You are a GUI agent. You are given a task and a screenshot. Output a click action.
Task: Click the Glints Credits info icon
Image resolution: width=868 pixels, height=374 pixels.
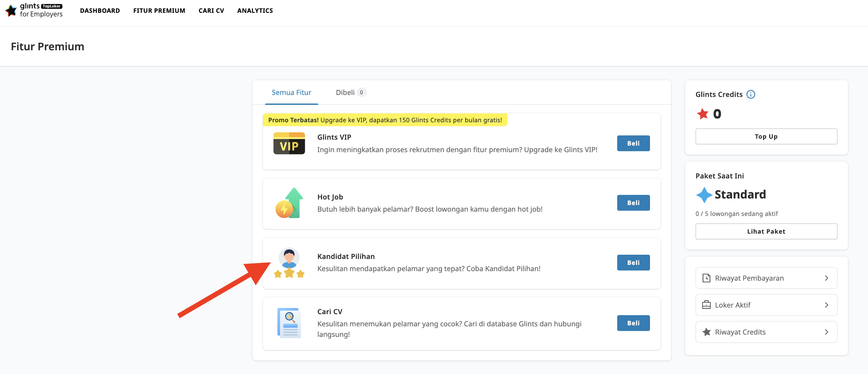pos(751,94)
